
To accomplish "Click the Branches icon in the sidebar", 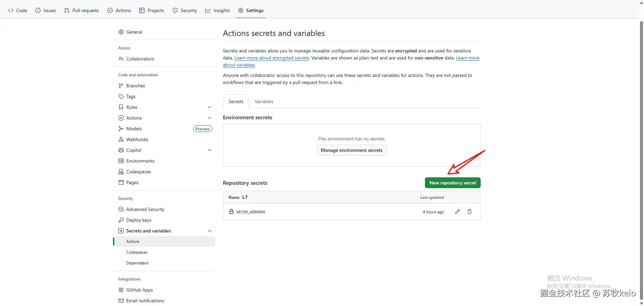I will tap(121, 86).
